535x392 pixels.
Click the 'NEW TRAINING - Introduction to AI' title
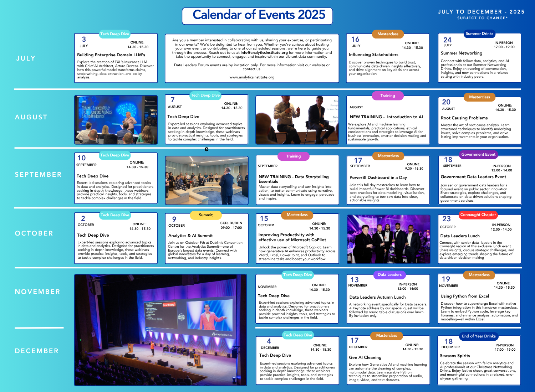coord(386,117)
